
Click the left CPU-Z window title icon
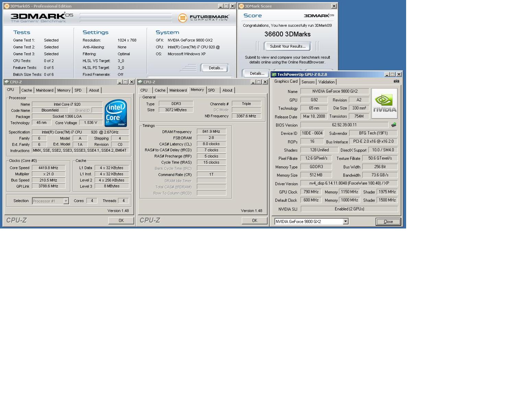tap(7, 82)
